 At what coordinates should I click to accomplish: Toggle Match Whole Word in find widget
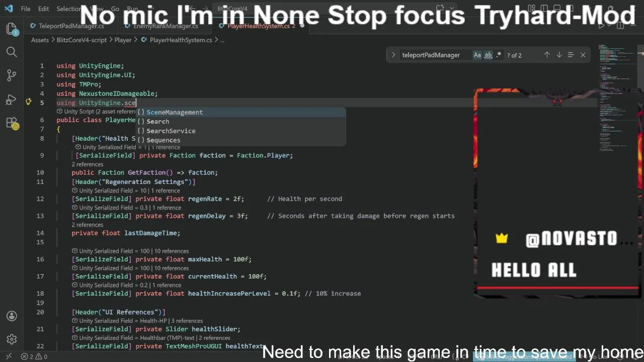point(488,55)
